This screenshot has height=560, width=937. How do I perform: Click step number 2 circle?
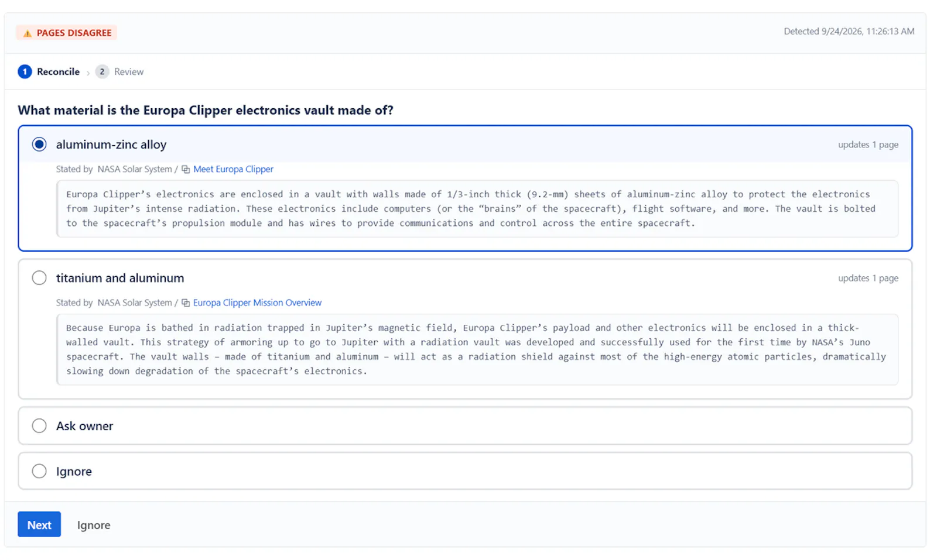102,72
